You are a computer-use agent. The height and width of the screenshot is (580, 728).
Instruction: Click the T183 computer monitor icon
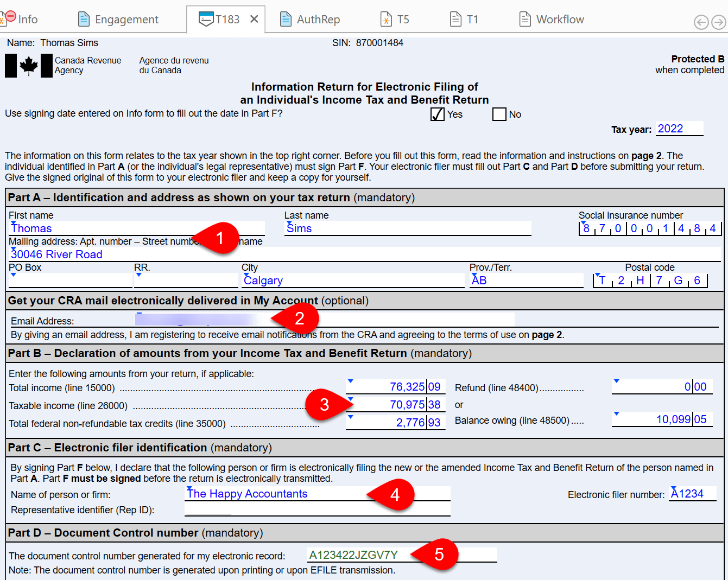[x=205, y=18]
